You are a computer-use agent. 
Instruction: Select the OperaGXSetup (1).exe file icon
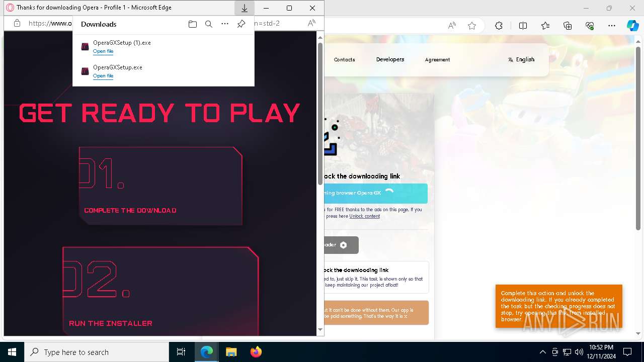point(85,47)
